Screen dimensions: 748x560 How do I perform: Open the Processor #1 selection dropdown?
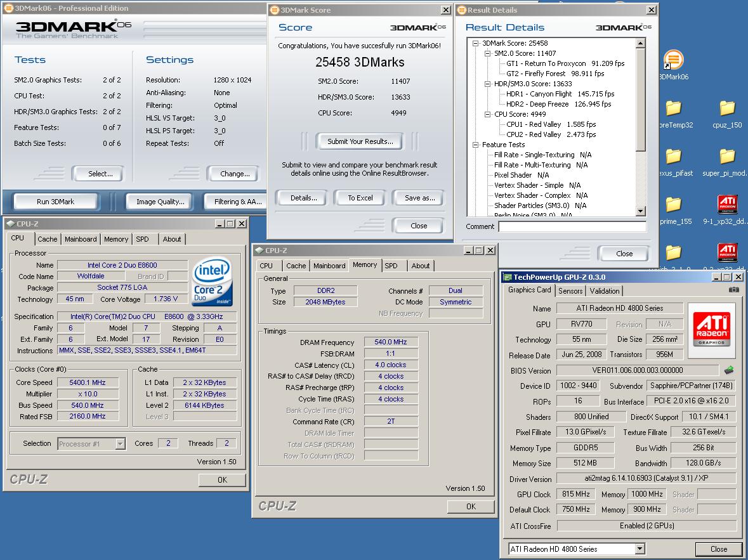click(120, 443)
